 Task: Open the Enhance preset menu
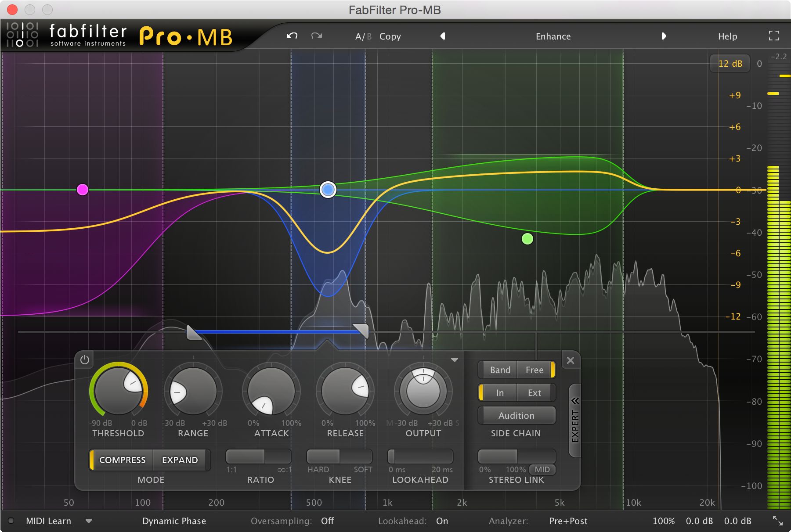click(x=553, y=36)
